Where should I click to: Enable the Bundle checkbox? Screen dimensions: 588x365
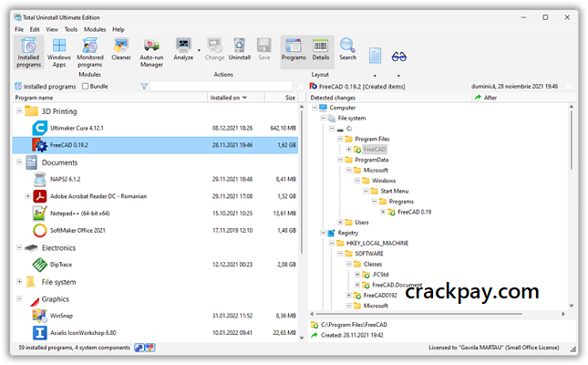point(85,87)
